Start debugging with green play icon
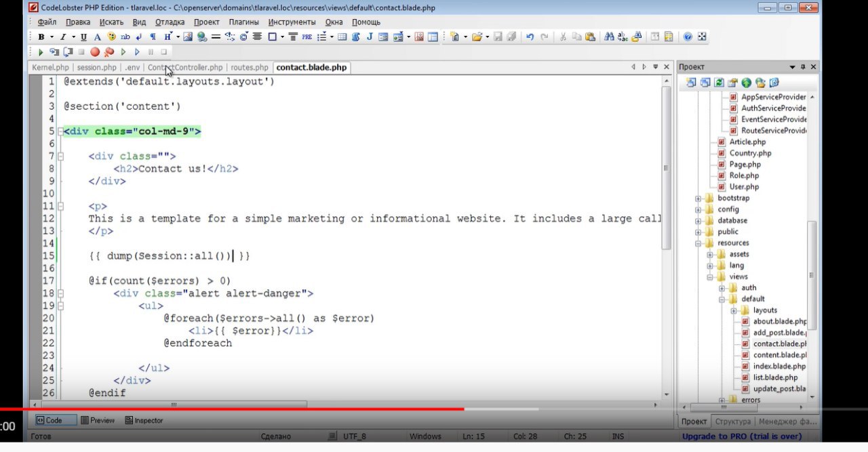 pos(41,52)
